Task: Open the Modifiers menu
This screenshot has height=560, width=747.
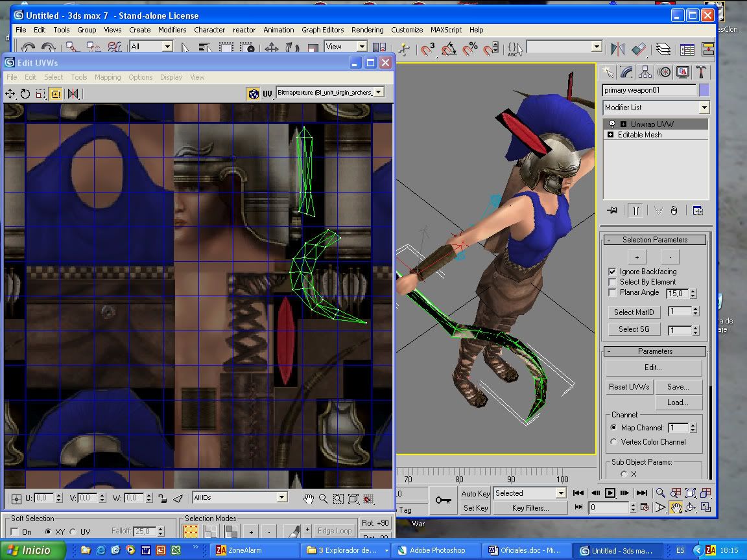Action: pyautogui.click(x=172, y=30)
